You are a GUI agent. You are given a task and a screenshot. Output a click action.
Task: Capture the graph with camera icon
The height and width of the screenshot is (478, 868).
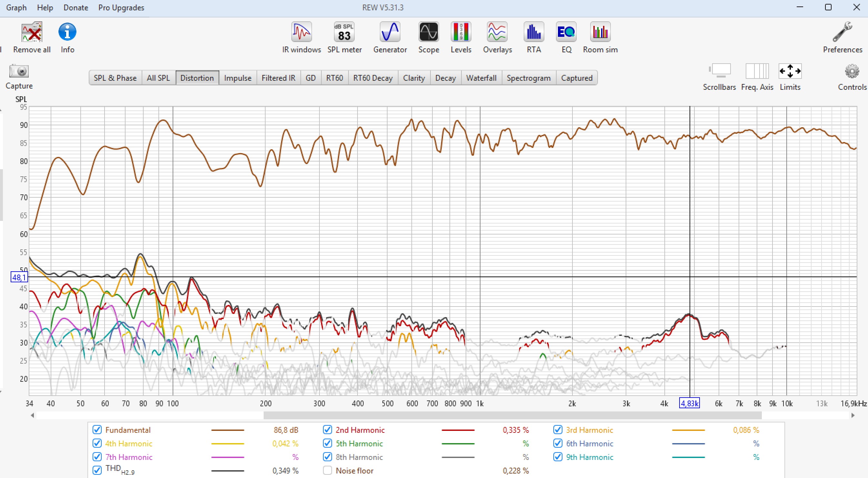19,71
